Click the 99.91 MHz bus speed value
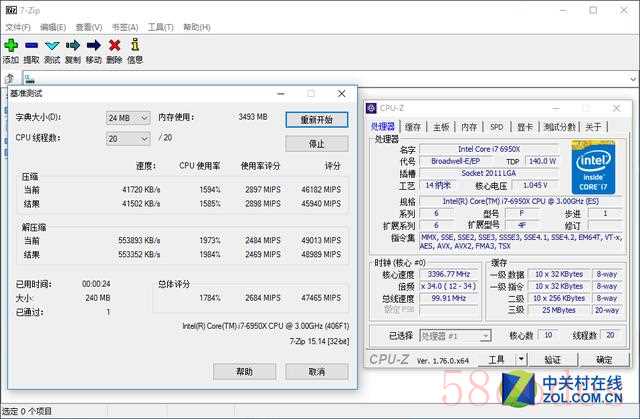Screen dimensions: 640x419 (x=449, y=298)
